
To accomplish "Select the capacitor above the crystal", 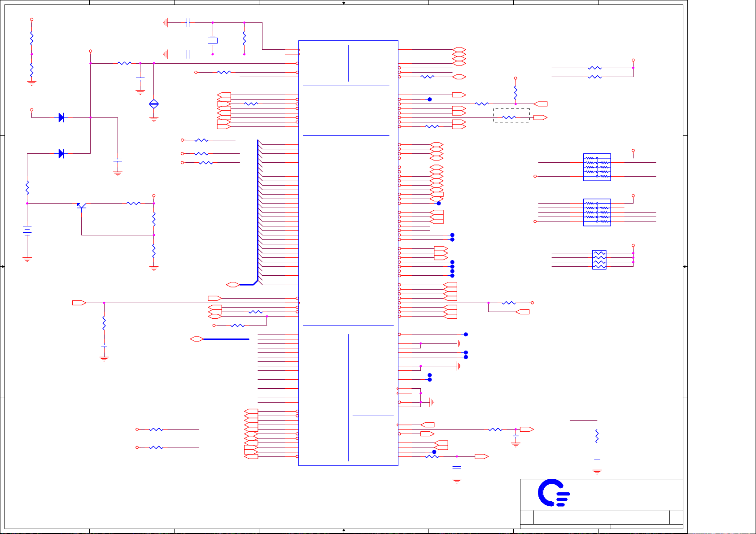I will coord(188,22).
